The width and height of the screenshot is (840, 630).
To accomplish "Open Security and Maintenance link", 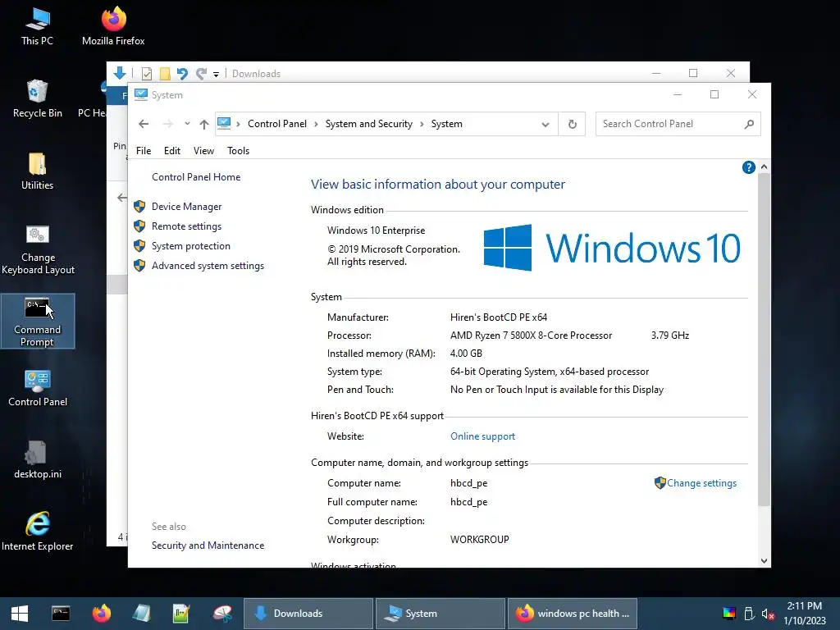I will pyautogui.click(x=208, y=546).
